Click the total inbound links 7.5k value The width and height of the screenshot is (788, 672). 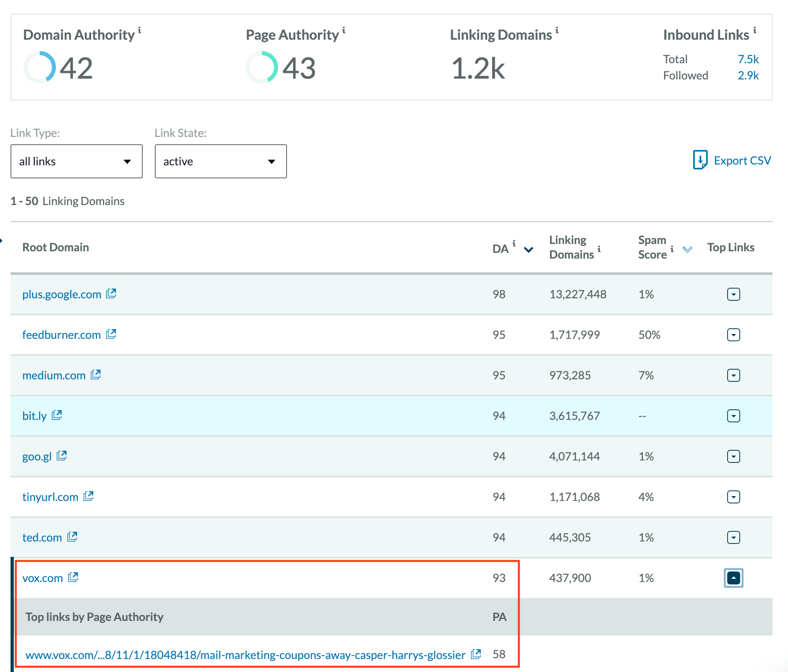tap(748, 59)
